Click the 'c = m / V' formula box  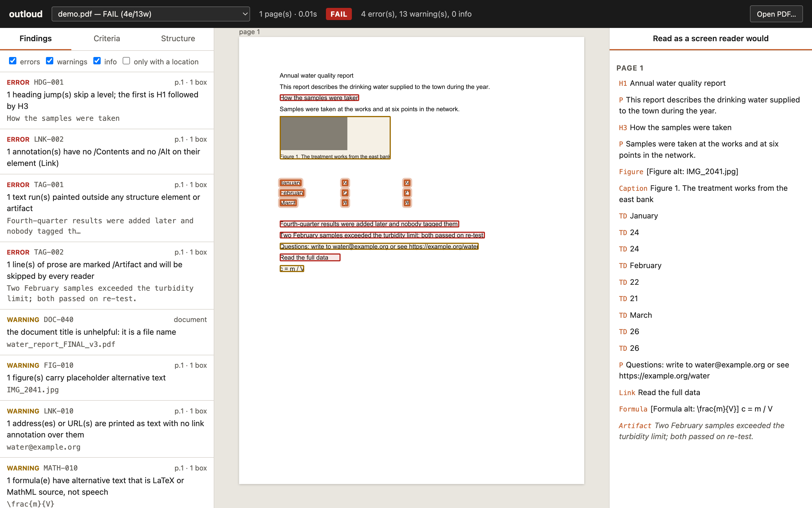(292, 269)
